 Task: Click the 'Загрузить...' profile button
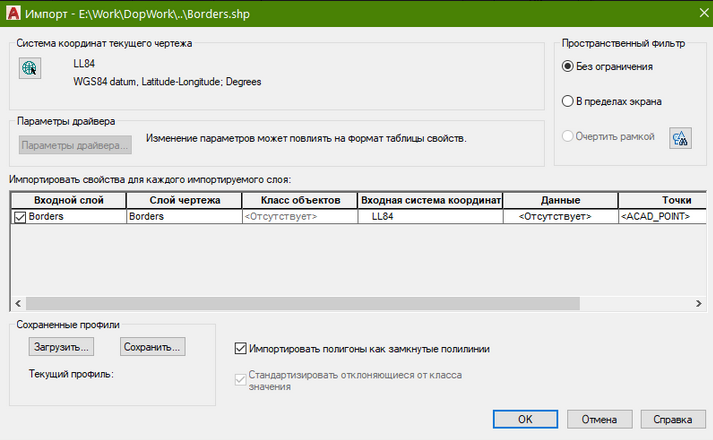(60, 347)
